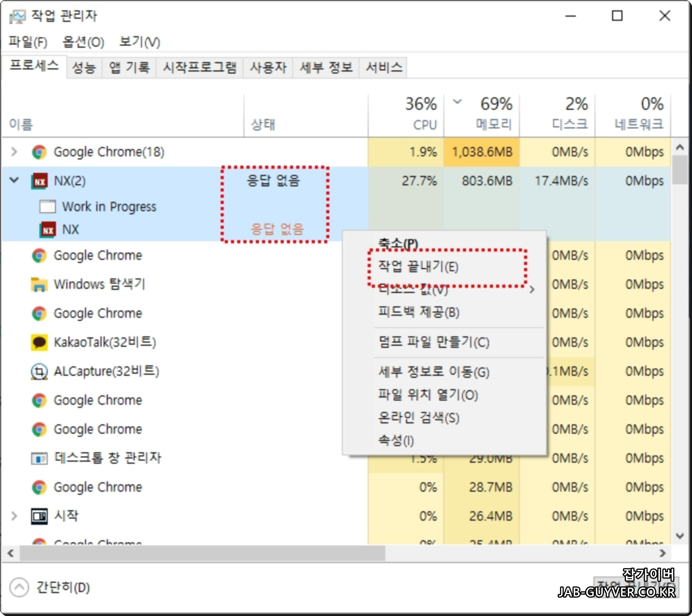
Task: Click the 803.6MB memory cell
Action: coord(482,181)
